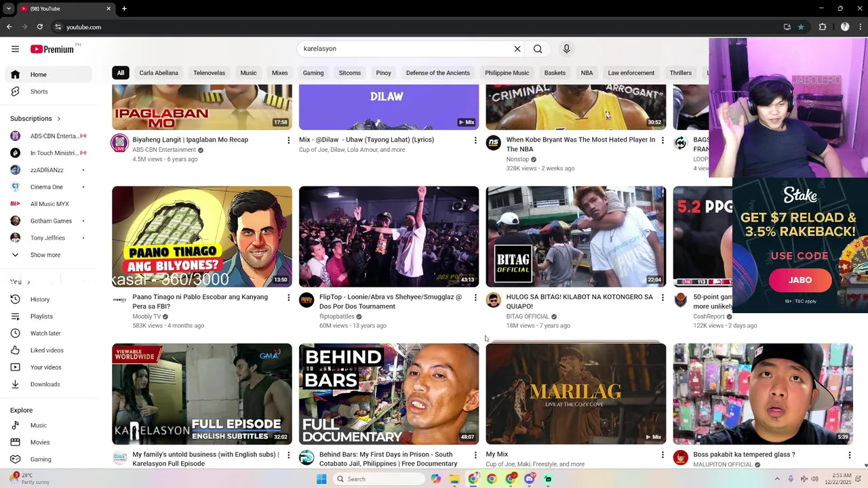
Task: Open options menu for Dilaw Uhaw mix
Action: tap(475, 140)
